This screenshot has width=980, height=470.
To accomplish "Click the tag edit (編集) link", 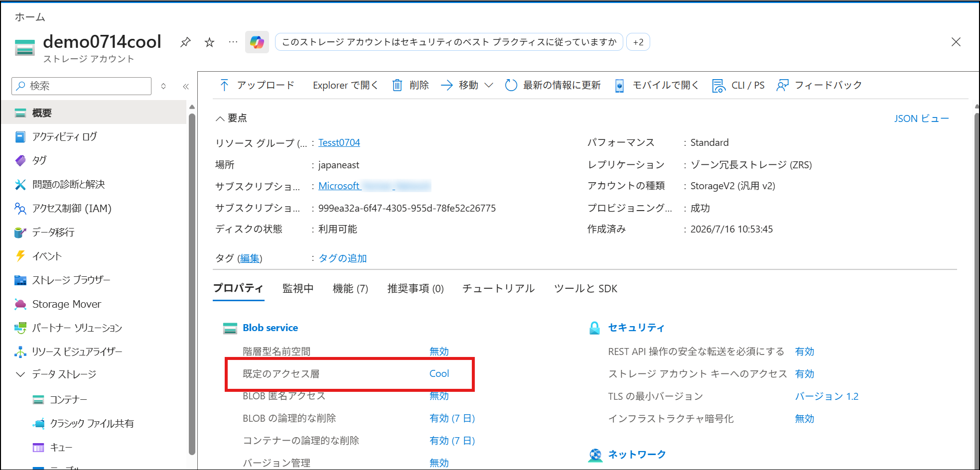I will 250,258.
